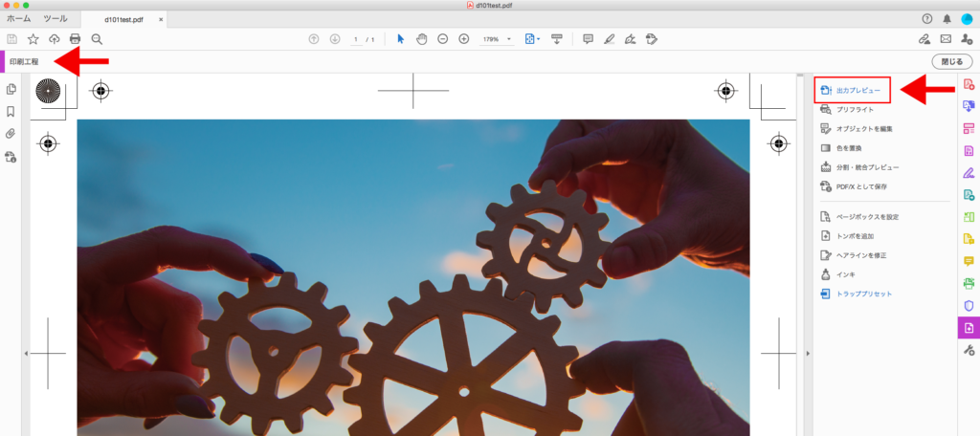Click the Share link icon

pos(924,39)
